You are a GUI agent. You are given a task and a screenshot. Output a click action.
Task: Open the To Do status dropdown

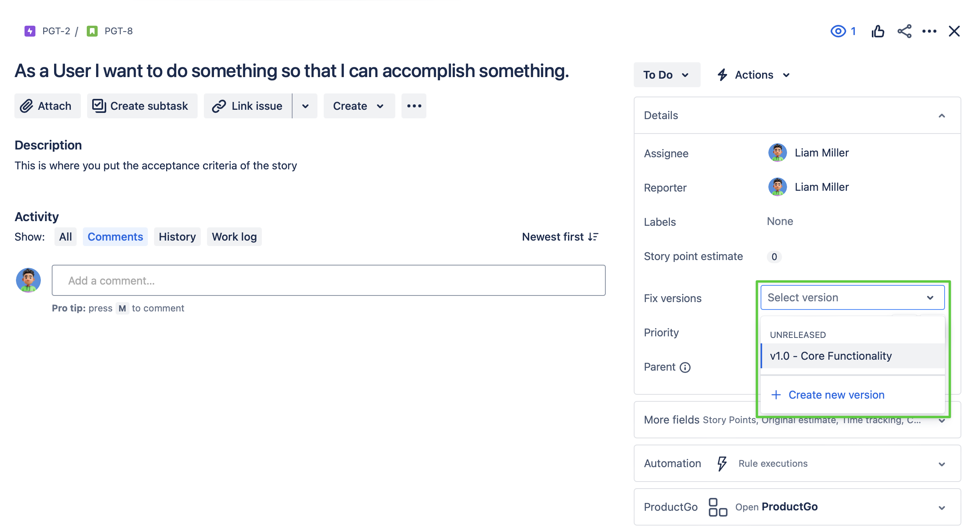coord(666,75)
